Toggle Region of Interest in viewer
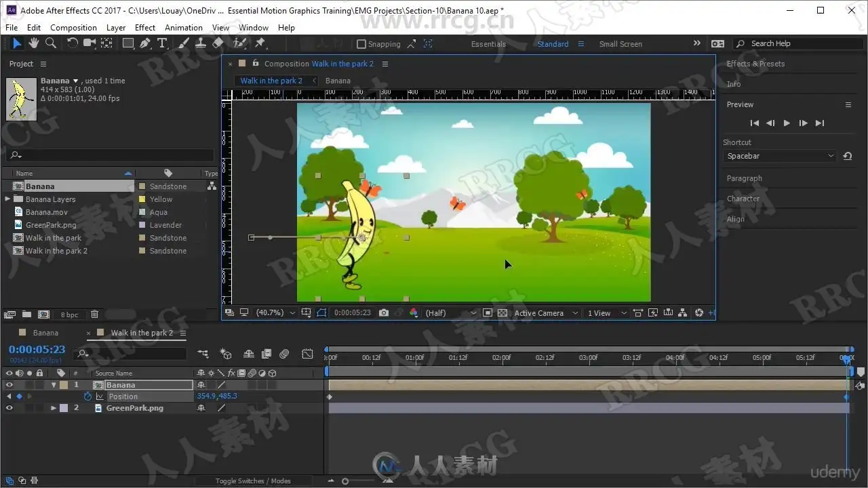Viewport: 868px width, 488px height. click(488, 313)
